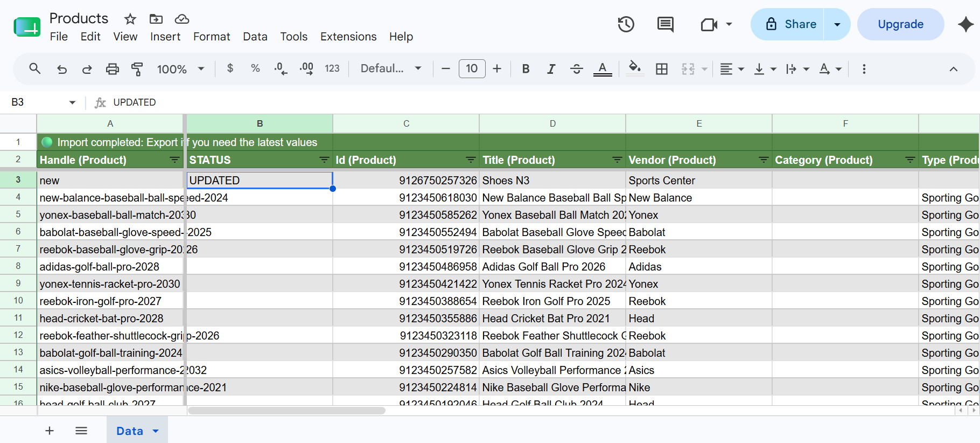Toggle filter on Title (Product) column
Viewport: 980px width, 443px height.
click(x=617, y=160)
